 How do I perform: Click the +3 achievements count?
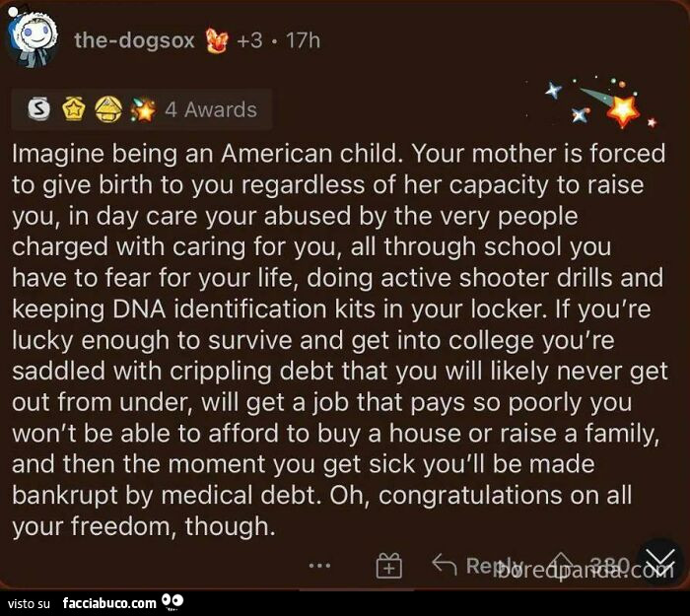(249, 41)
